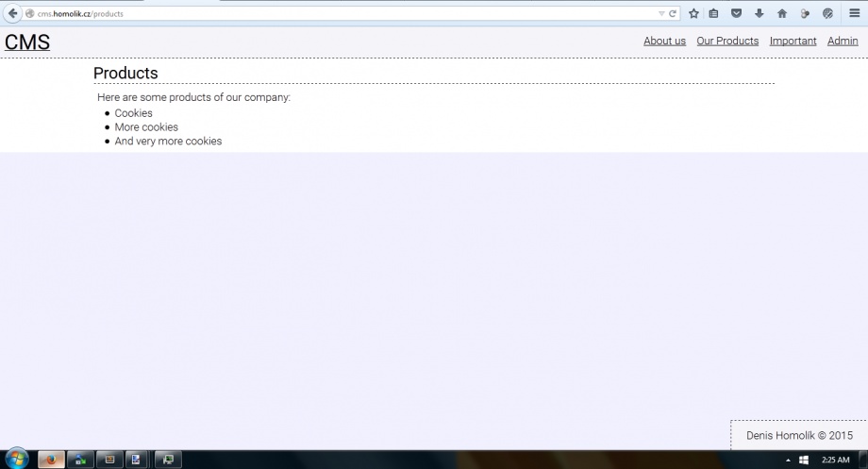Open the Our Products page

pos(727,41)
